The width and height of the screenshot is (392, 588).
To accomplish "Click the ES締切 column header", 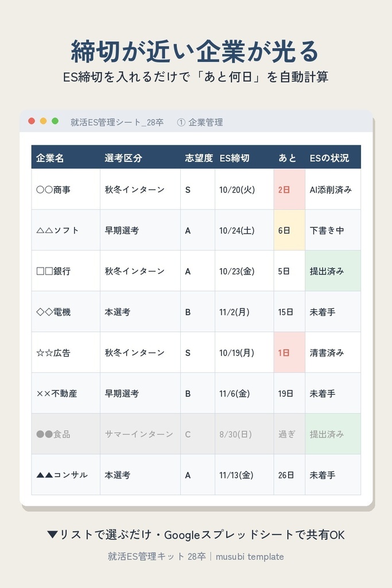I will (244, 157).
